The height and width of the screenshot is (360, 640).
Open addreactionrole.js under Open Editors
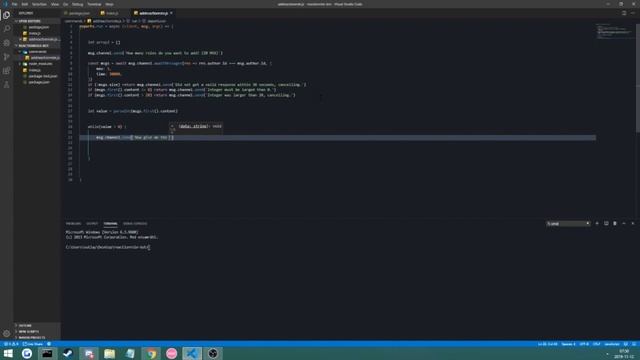click(x=41, y=40)
